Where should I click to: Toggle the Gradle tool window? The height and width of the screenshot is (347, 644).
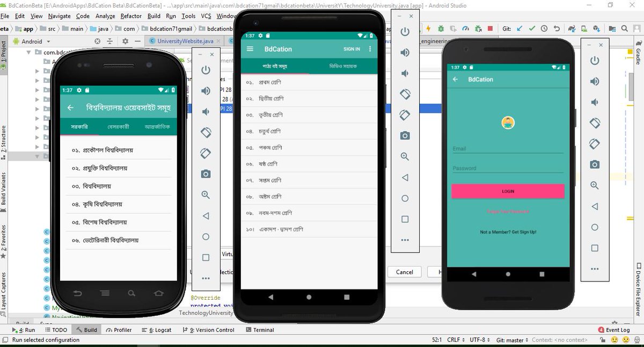[x=639, y=52]
